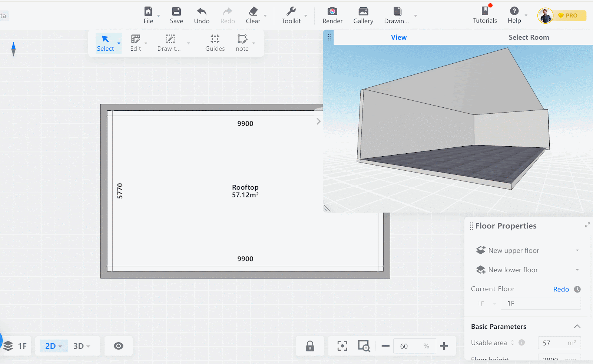Undo the last action
The width and height of the screenshot is (593, 364).
[x=202, y=15]
